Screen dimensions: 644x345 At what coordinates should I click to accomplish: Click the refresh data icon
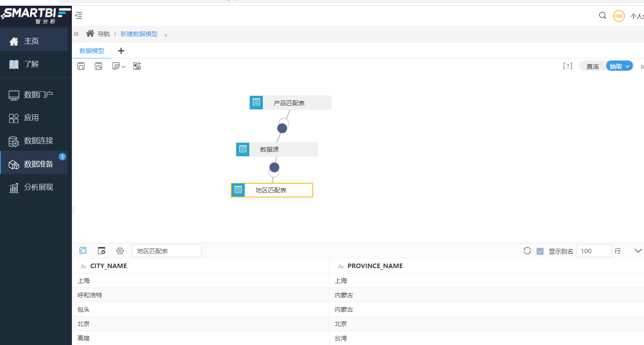tap(527, 251)
